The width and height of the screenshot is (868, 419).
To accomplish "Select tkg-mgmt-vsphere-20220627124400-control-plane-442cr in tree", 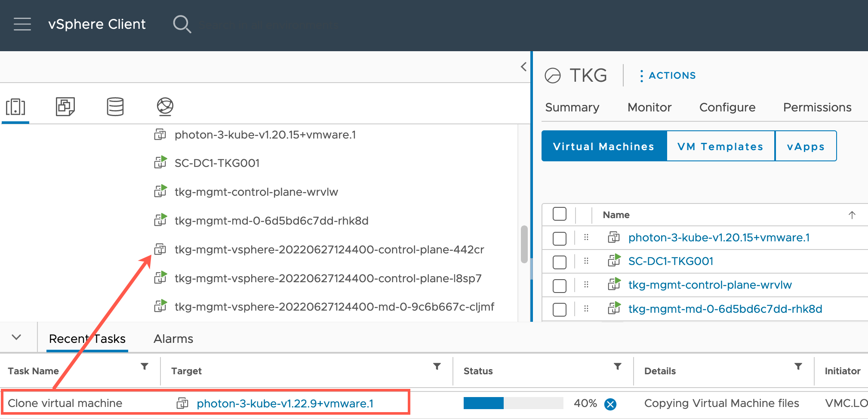I will (329, 250).
